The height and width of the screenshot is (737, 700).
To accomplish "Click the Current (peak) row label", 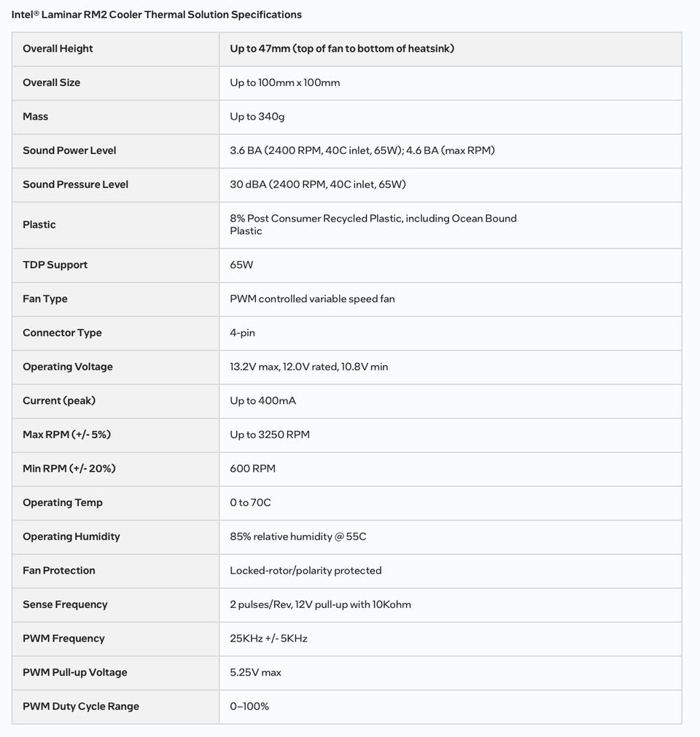I will point(59,400).
